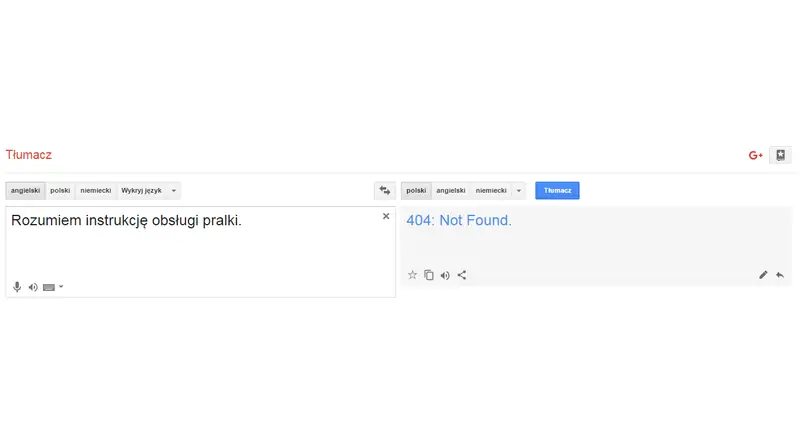The image size is (800, 445).
Task: Open the phrasebook star icon
Action: 781,155
